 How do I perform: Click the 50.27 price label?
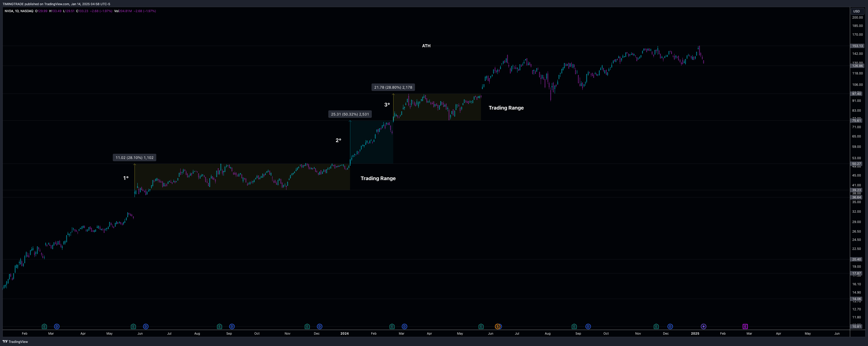click(856, 164)
